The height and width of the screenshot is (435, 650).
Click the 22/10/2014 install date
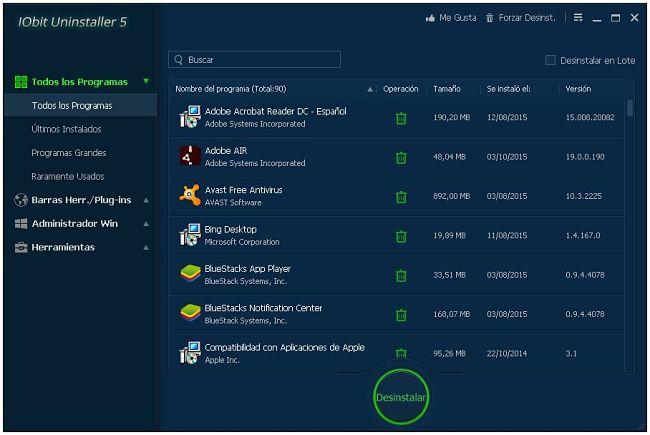(507, 354)
